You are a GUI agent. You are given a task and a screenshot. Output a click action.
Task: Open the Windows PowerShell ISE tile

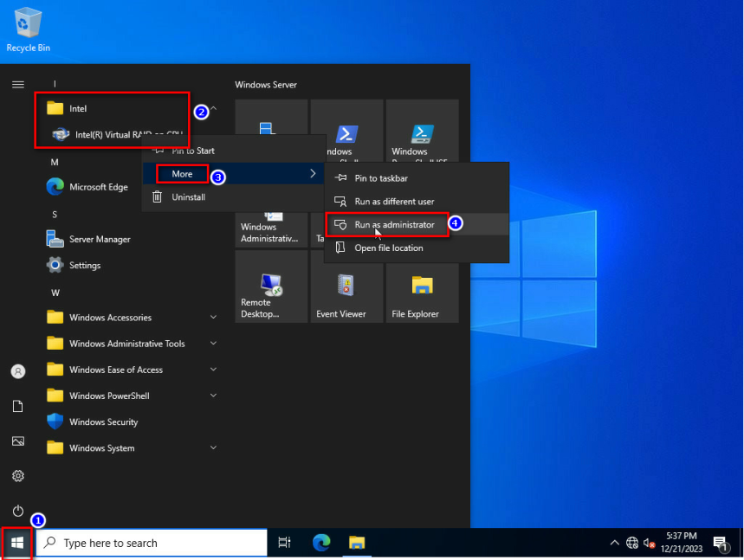[x=423, y=131]
